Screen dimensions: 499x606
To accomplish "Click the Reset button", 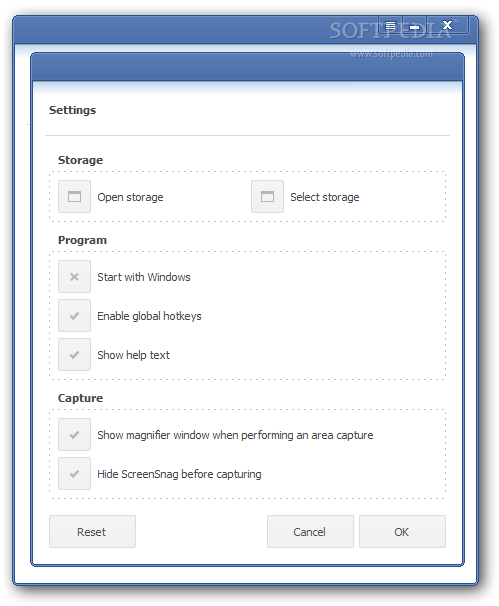I will coord(92,531).
